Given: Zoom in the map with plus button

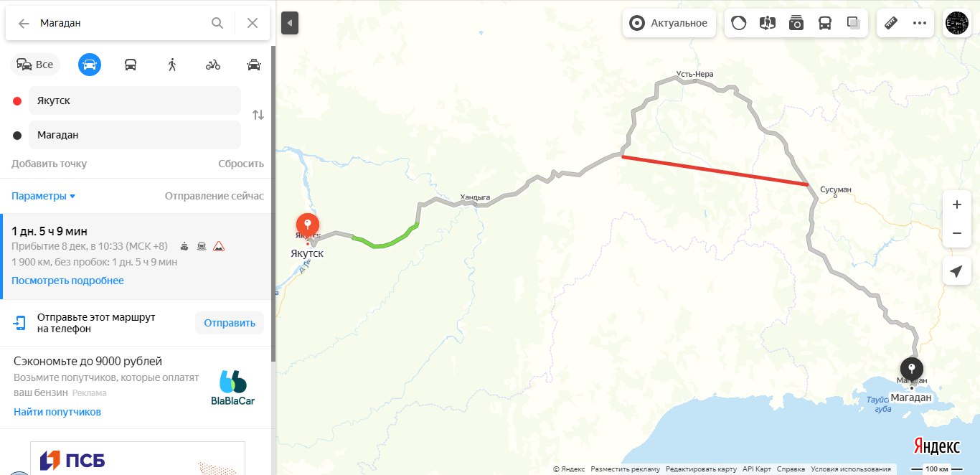Looking at the screenshot, I should (x=956, y=204).
